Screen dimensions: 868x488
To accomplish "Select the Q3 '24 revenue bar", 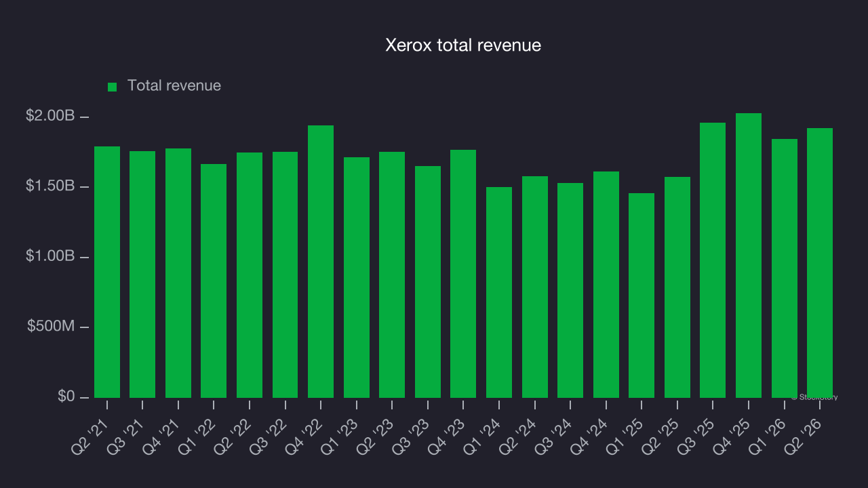I will tap(570, 290).
